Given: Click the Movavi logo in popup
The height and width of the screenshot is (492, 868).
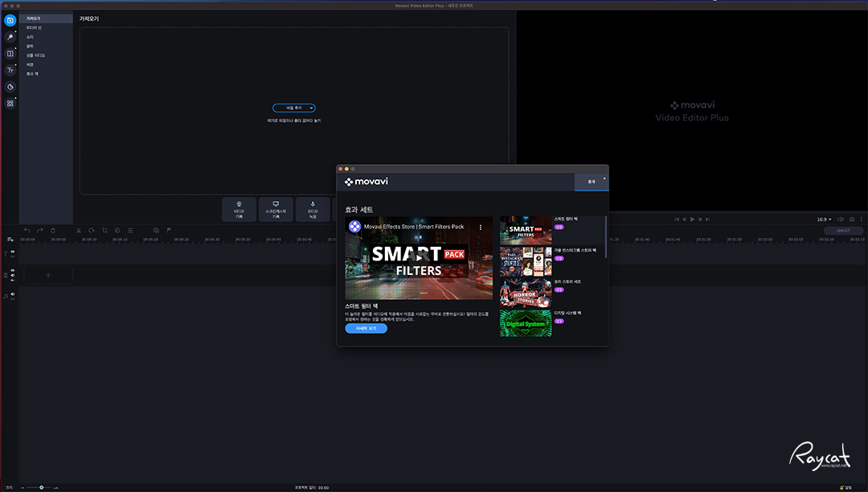Looking at the screenshot, I should pyautogui.click(x=366, y=182).
